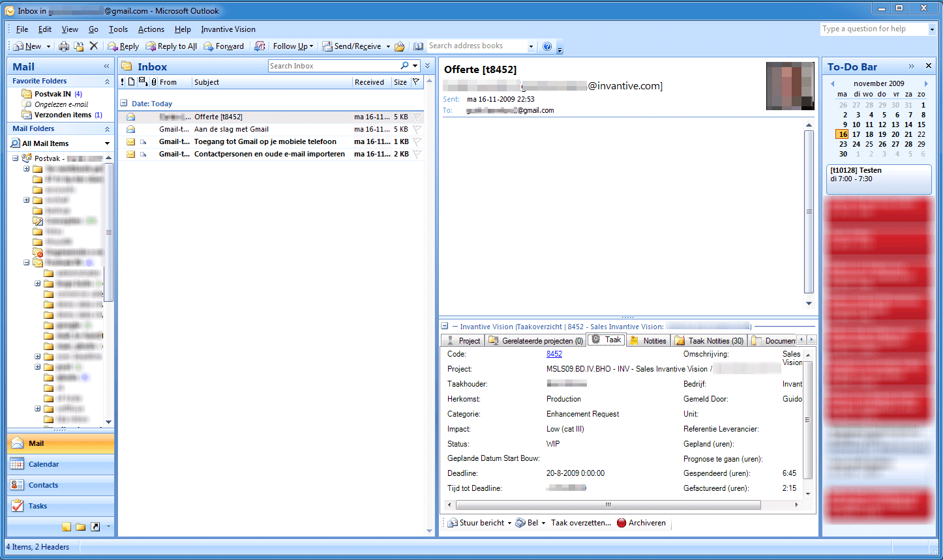Switch to Calendar view button

pos(61,464)
